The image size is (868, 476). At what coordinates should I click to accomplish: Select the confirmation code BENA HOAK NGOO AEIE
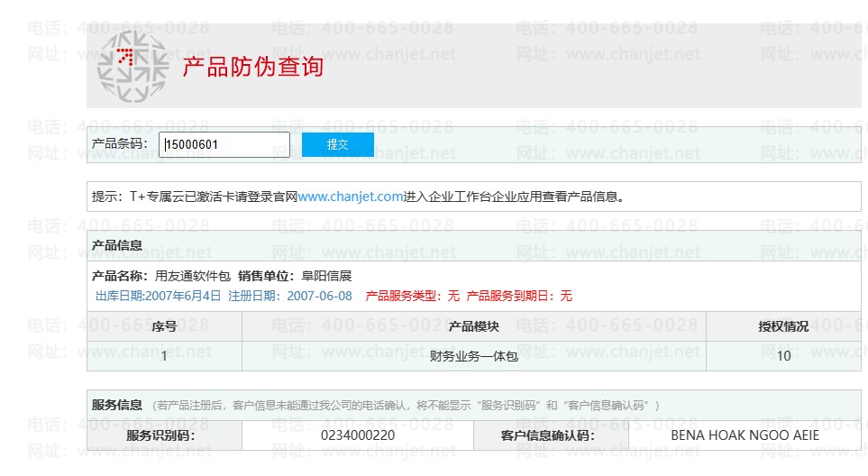tap(745, 435)
